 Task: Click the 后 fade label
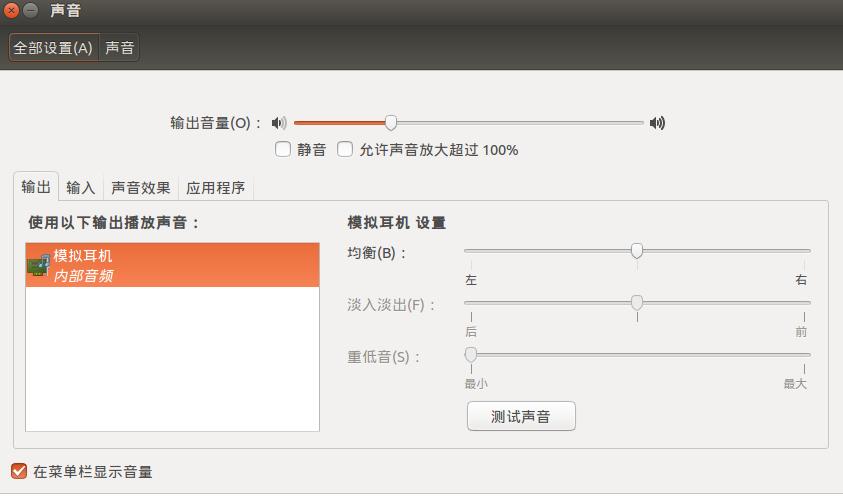471,332
